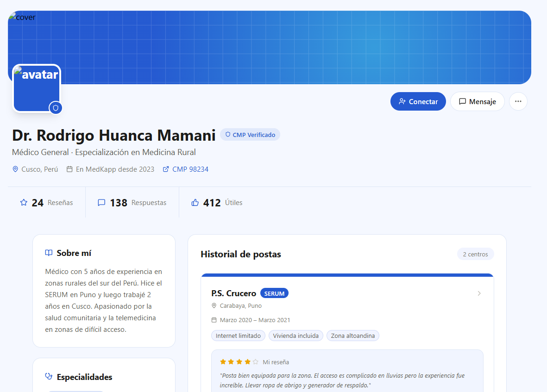This screenshot has height=392, width=547.
Task: Click the SERUM badge
Action: click(274, 293)
